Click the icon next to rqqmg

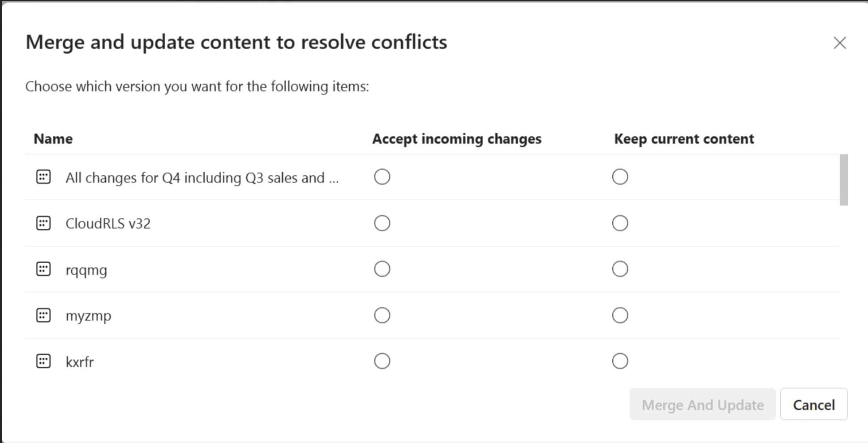click(43, 269)
